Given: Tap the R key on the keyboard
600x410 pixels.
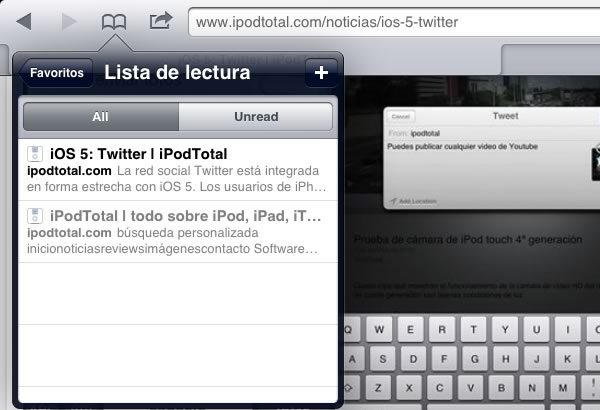Looking at the screenshot, I should tap(442, 329).
